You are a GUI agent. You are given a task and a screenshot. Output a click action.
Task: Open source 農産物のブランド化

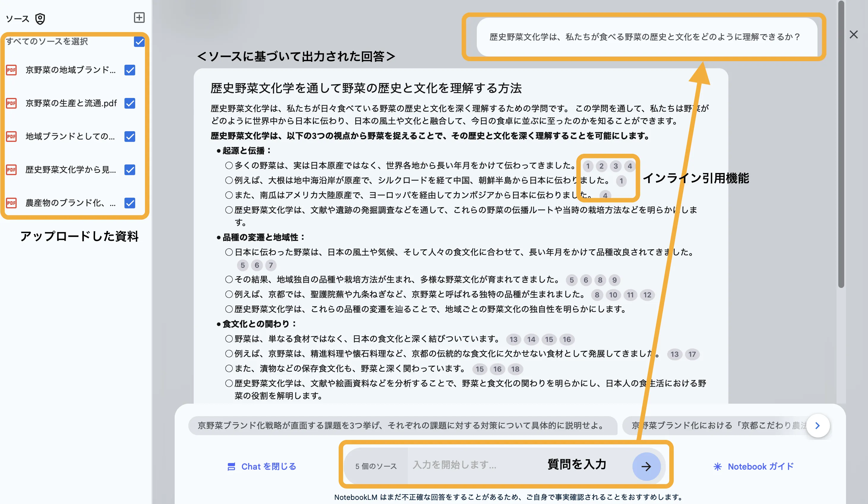tap(71, 203)
